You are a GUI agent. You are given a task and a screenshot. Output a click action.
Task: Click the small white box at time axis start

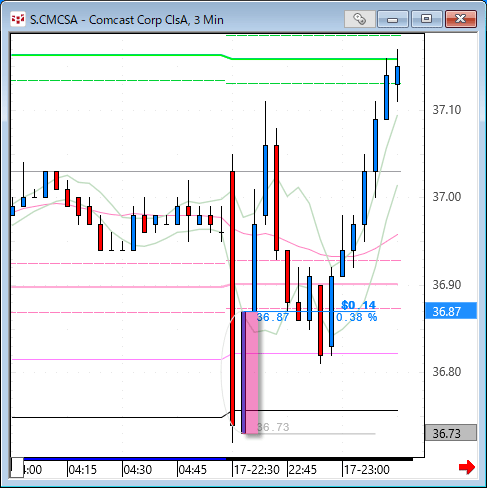(x=17, y=467)
